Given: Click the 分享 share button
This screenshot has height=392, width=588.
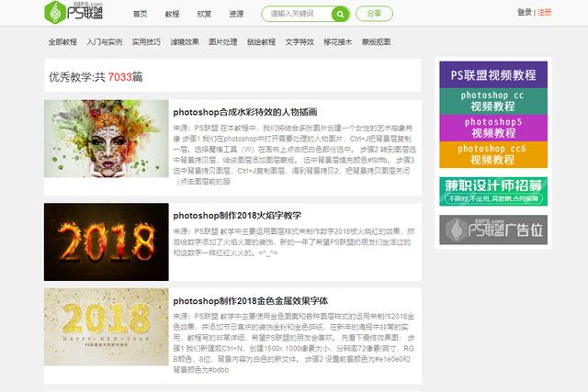Looking at the screenshot, I should (x=374, y=14).
